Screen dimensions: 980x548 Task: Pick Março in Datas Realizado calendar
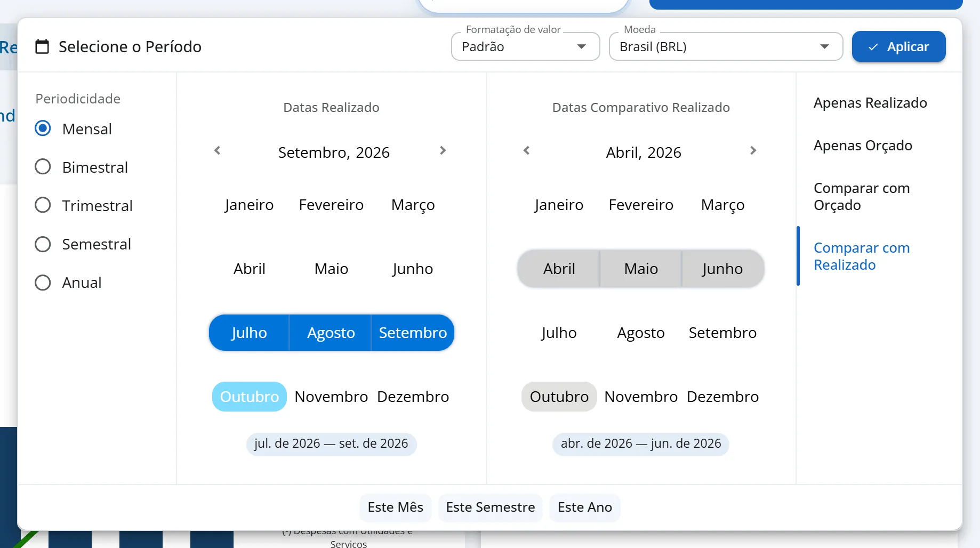(413, 205)
